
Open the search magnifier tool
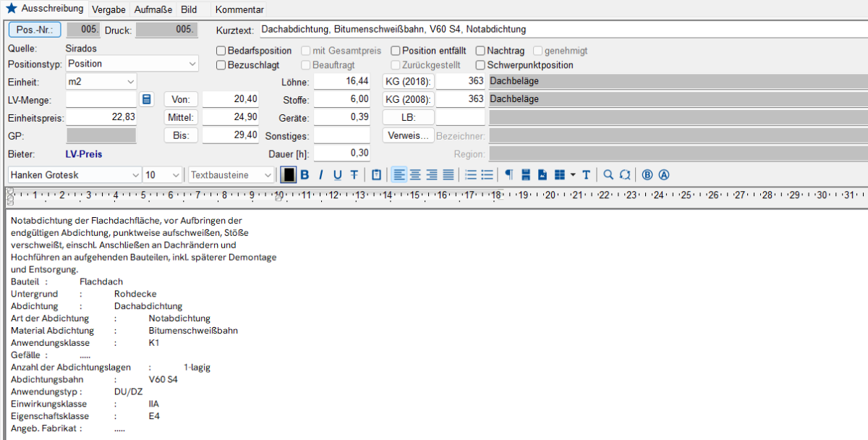[608, 174]
